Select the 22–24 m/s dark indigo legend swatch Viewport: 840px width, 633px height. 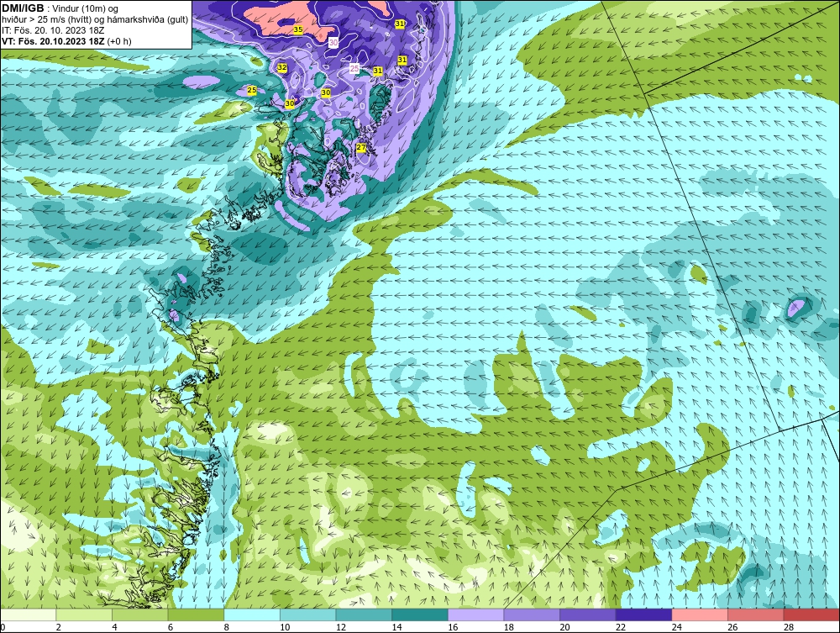643,615
